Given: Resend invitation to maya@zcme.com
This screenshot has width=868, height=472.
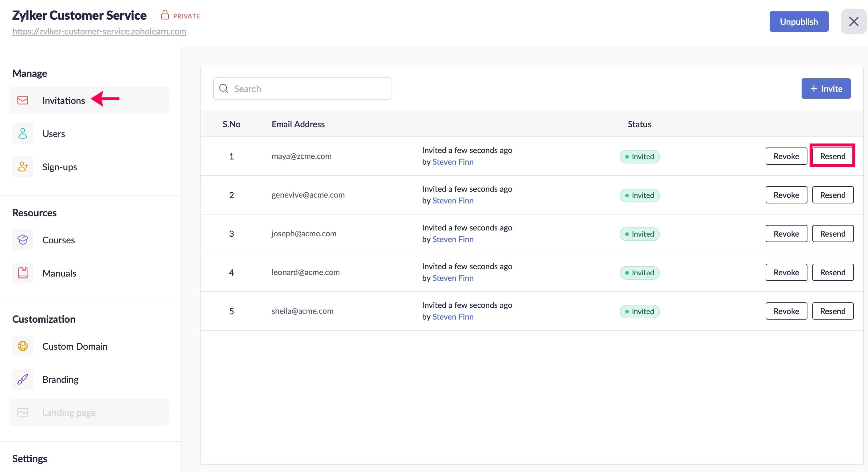Looking at the screenshot, I should [832, 156].
